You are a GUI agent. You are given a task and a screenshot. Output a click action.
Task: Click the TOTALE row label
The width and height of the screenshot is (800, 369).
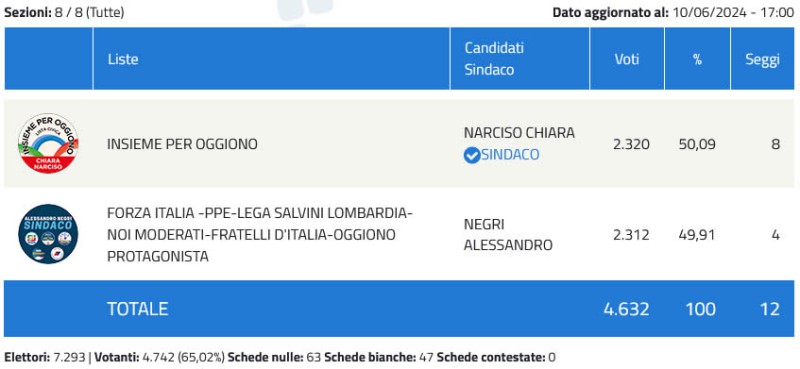[x=137, y=309]
